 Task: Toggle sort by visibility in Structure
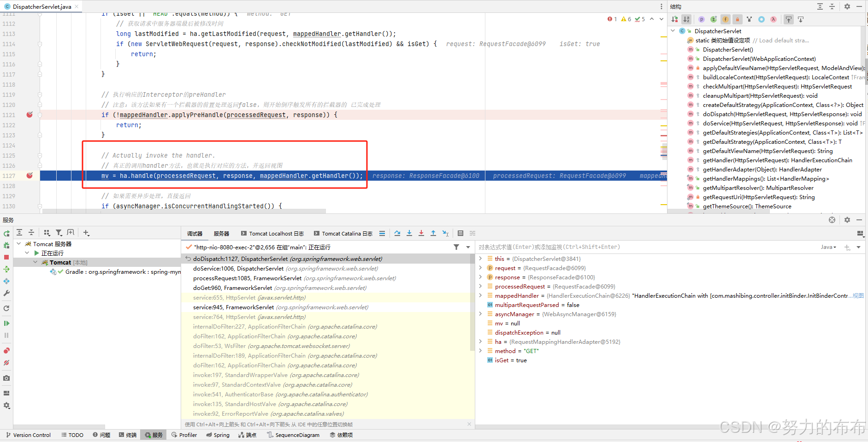pyautogui.click(x=675, y=19)
